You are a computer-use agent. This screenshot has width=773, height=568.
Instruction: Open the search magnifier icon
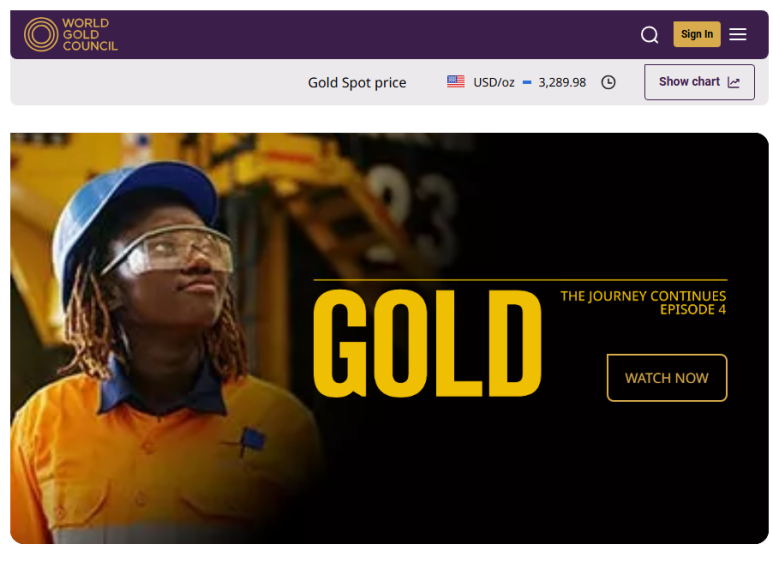(x=649, y=35)
